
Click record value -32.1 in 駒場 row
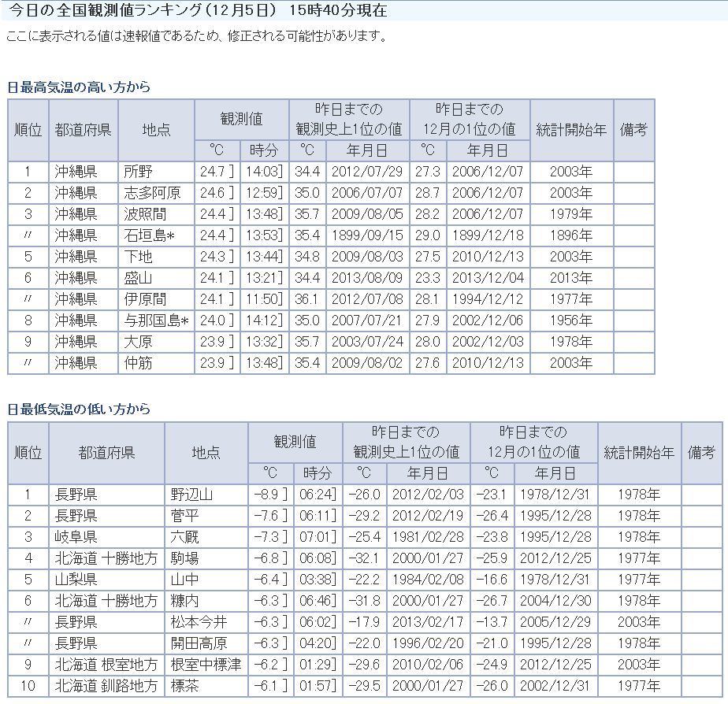click(364, 558)
